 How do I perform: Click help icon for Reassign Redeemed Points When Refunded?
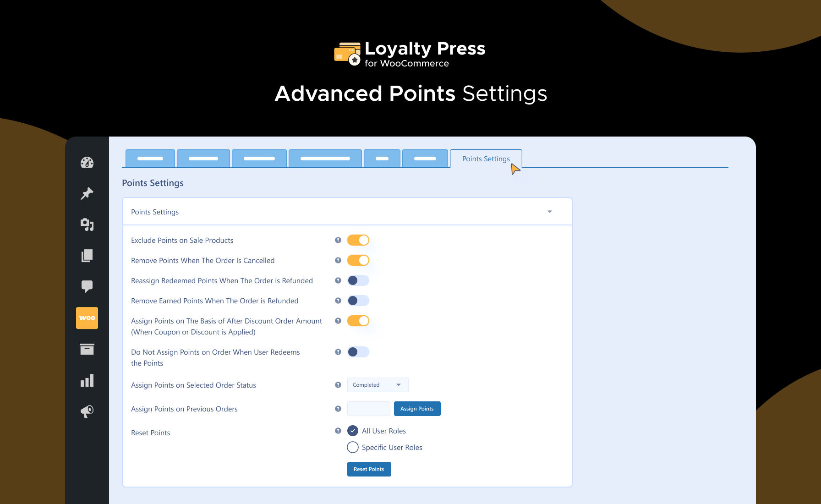point(338,280)
